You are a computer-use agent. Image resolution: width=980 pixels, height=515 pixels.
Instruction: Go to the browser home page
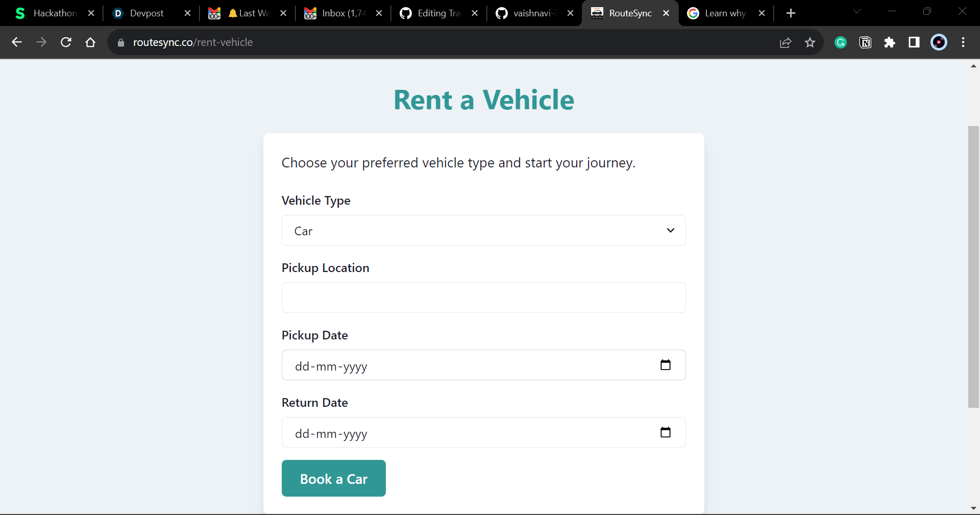pos(90,42)
